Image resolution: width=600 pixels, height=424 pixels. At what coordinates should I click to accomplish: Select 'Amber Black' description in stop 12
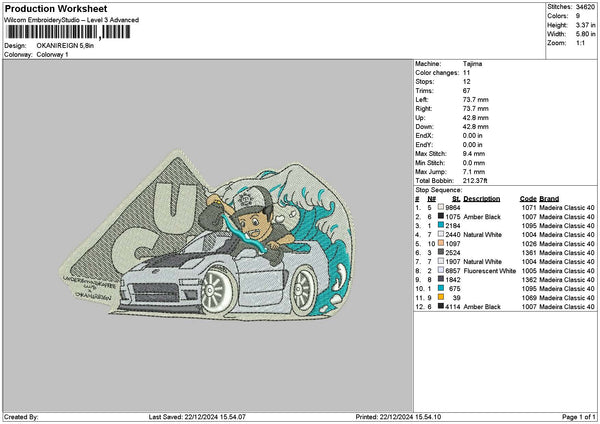point(482,307)
